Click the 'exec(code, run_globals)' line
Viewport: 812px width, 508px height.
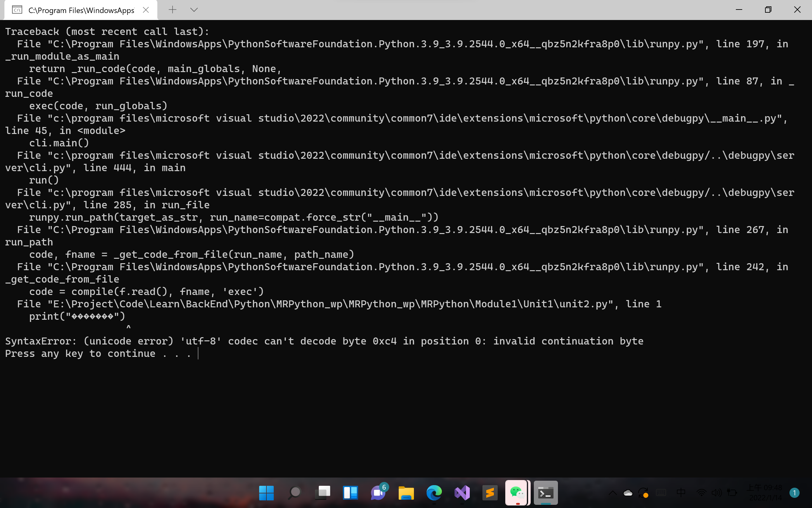pos(98,106)
